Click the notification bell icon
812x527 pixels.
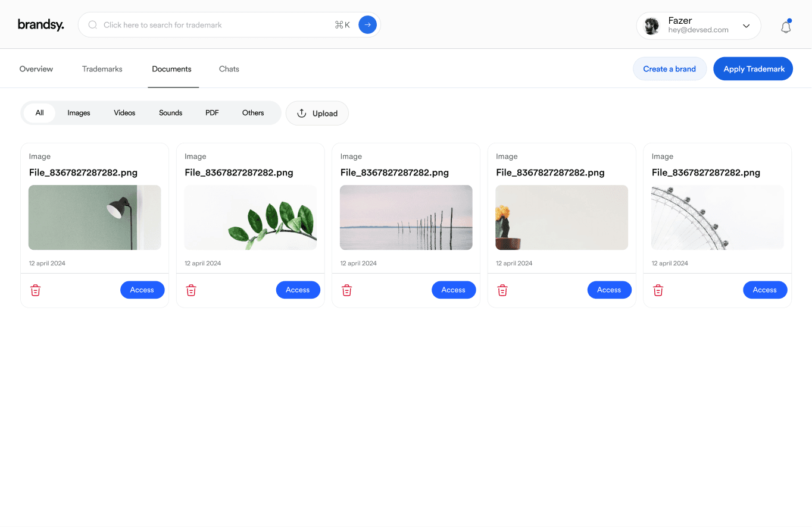(x=786, y=27)
